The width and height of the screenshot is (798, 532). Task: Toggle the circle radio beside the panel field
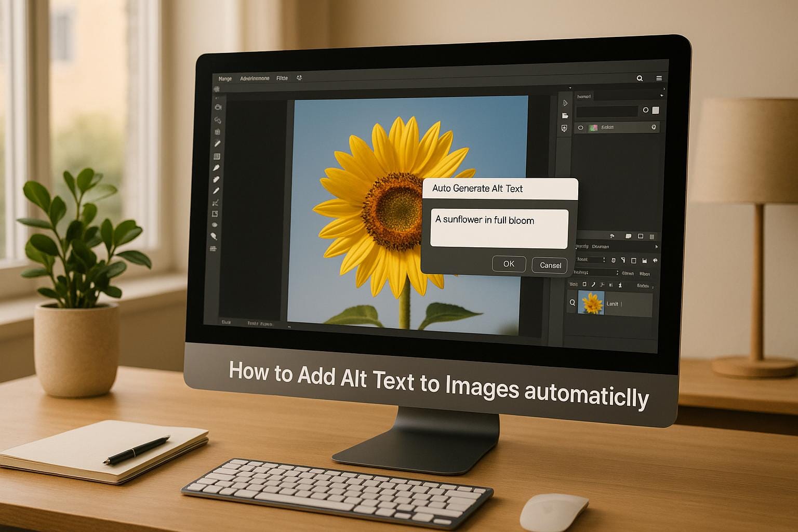coord(646,110)
